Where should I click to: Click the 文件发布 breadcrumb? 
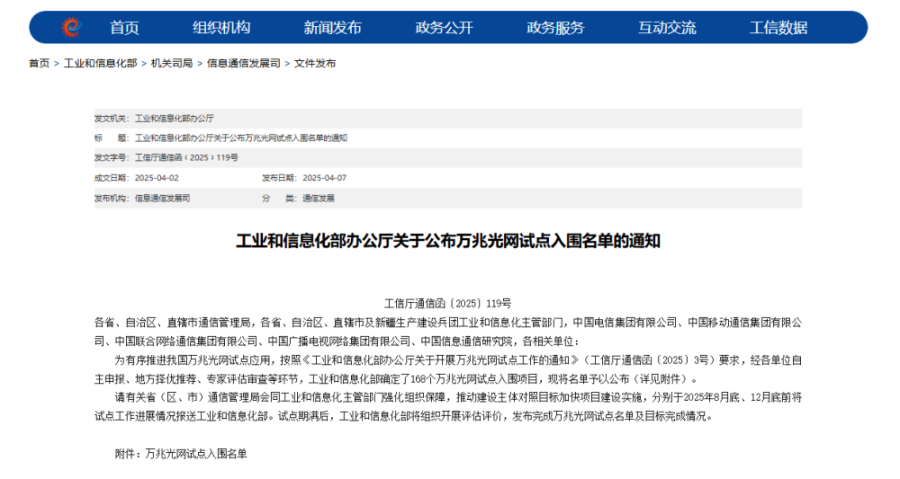click(315, 63)
